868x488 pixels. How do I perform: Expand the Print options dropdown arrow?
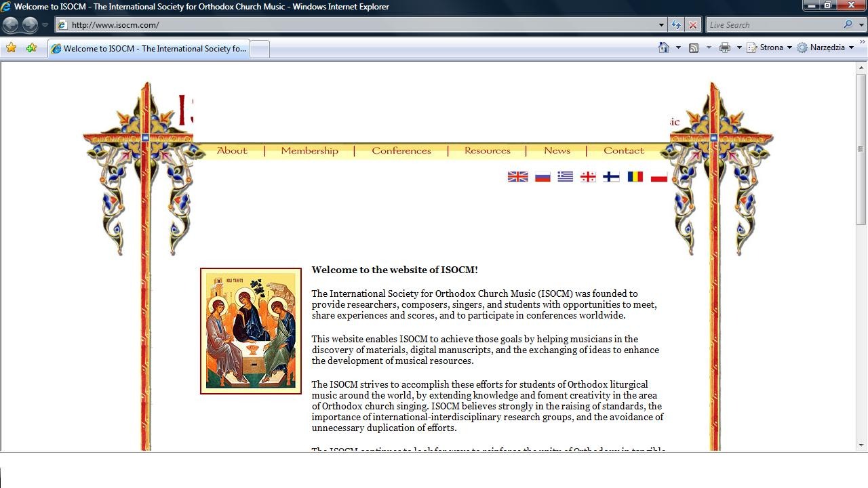click(x=739, y=47)
